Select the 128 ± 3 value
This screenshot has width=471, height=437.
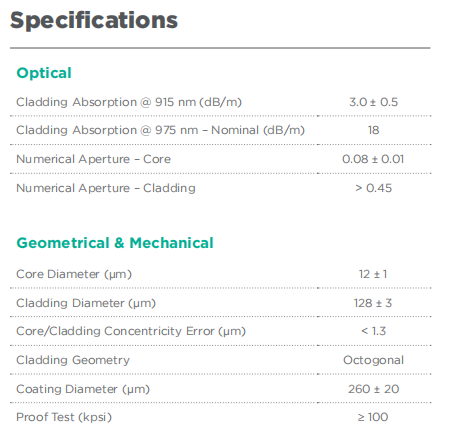coord(373,303)
